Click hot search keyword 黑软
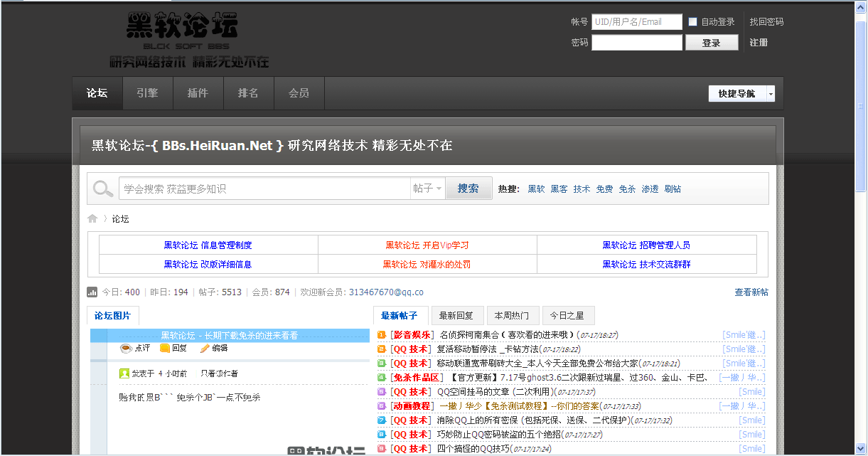 (x=536, y=189)
